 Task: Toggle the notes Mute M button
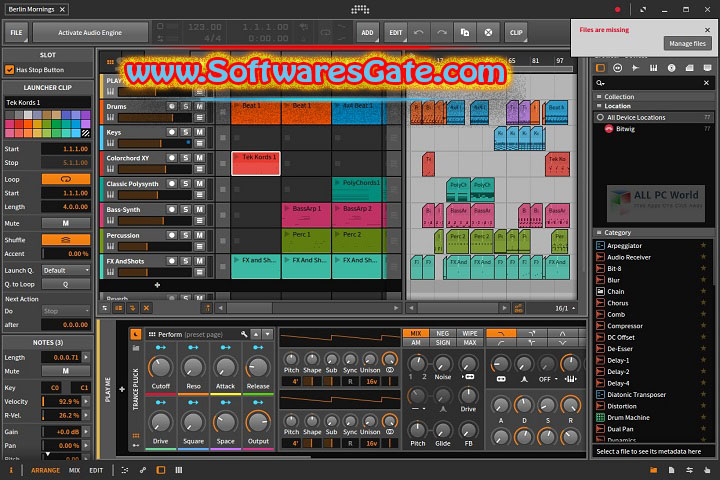[x=66, y=371]
